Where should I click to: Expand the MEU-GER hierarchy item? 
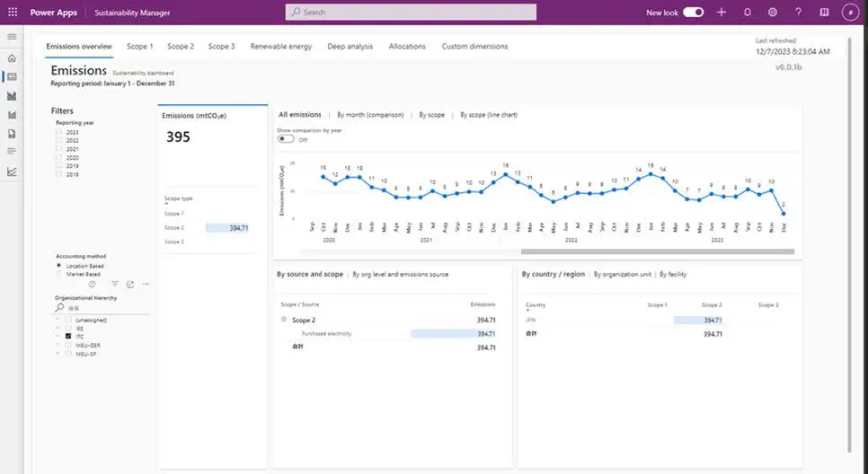(58, 345)
